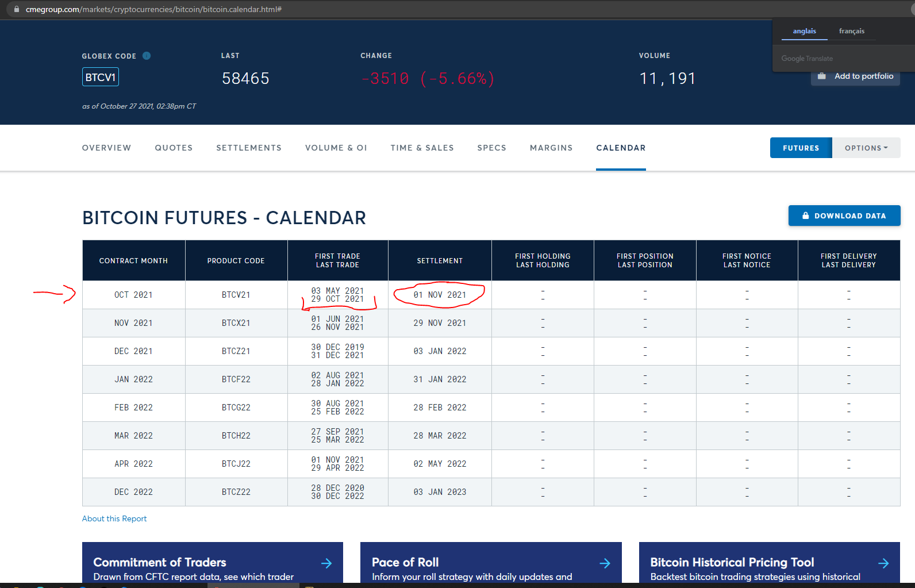Click the First Notice Last Notice header

747,260
